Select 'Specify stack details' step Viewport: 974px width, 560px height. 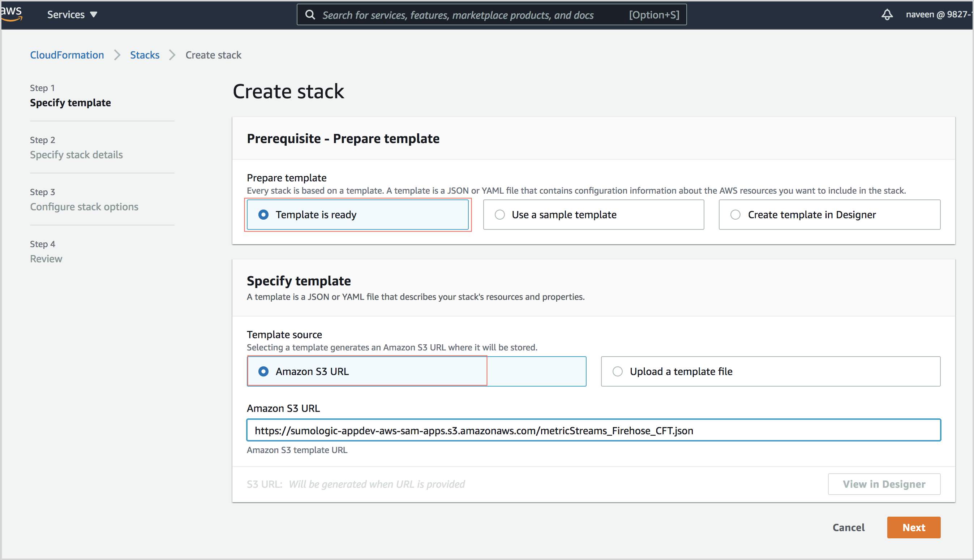point(76,155)
